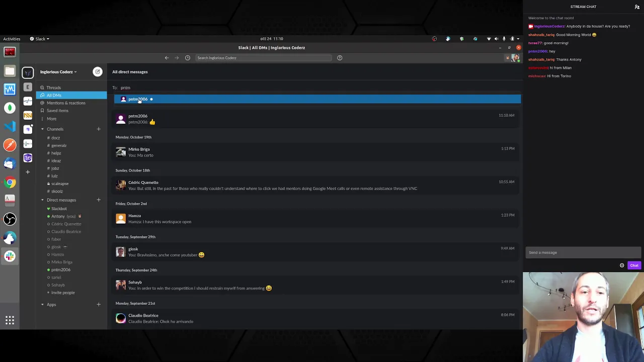Open the #helpz channel
644x362 pixels.
point(56,153)
